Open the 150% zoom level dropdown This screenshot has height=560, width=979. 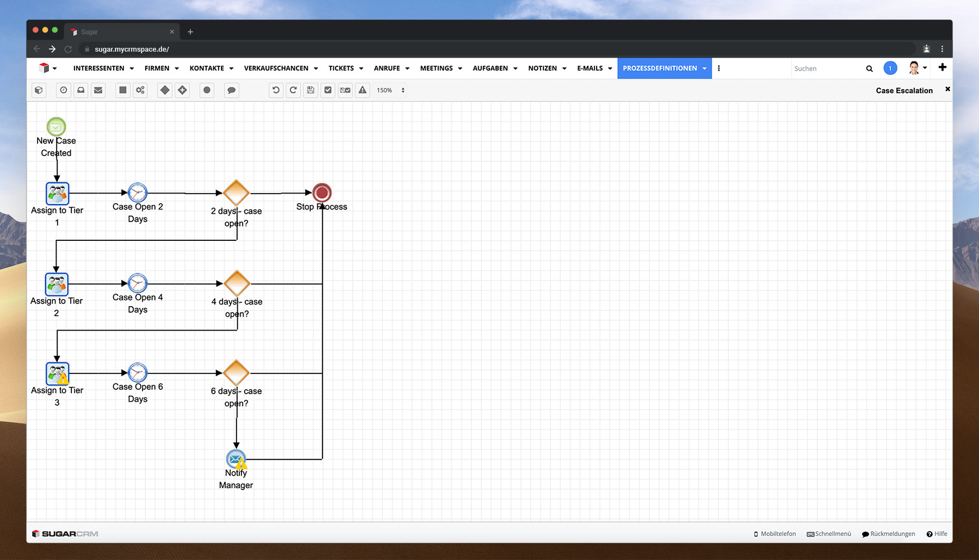click(391, 90)
